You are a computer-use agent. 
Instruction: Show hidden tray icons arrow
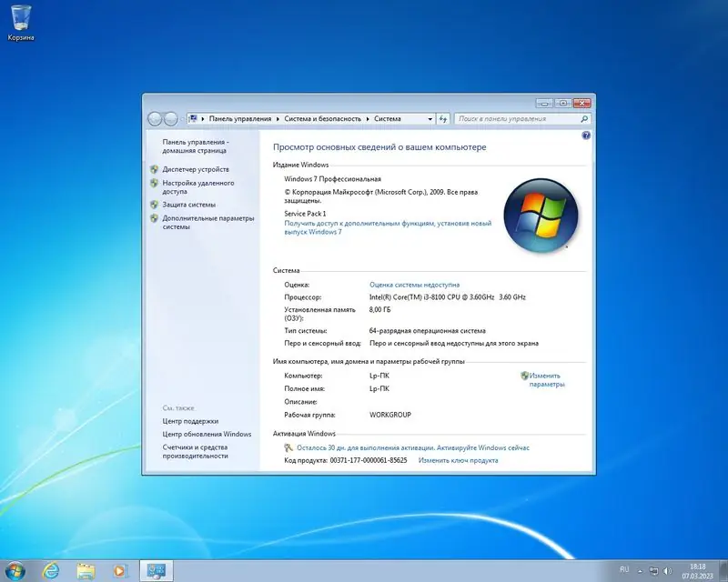640,571
